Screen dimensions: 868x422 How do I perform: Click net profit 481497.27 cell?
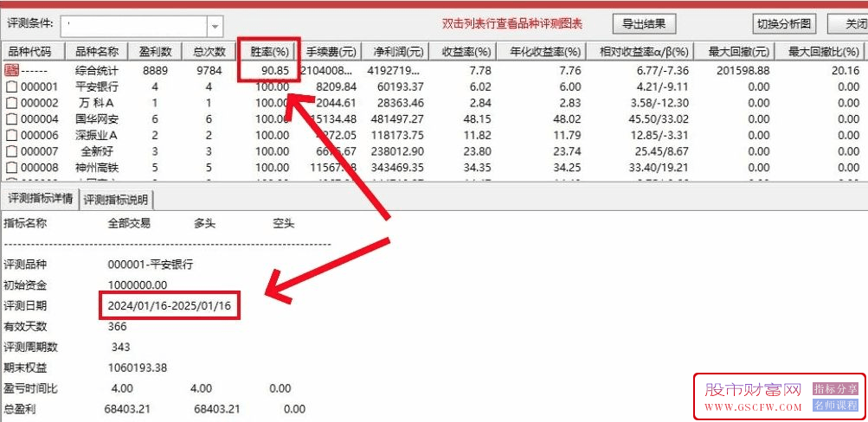coord(395,119)
